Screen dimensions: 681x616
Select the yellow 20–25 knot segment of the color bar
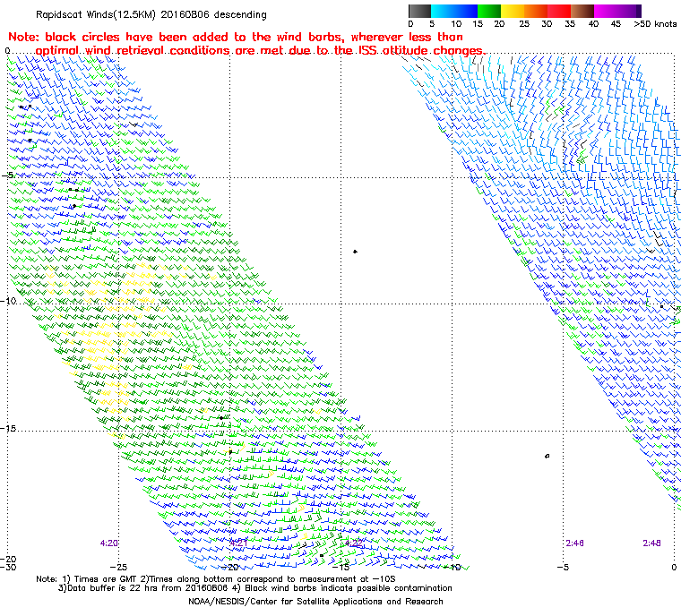[513, 11]
